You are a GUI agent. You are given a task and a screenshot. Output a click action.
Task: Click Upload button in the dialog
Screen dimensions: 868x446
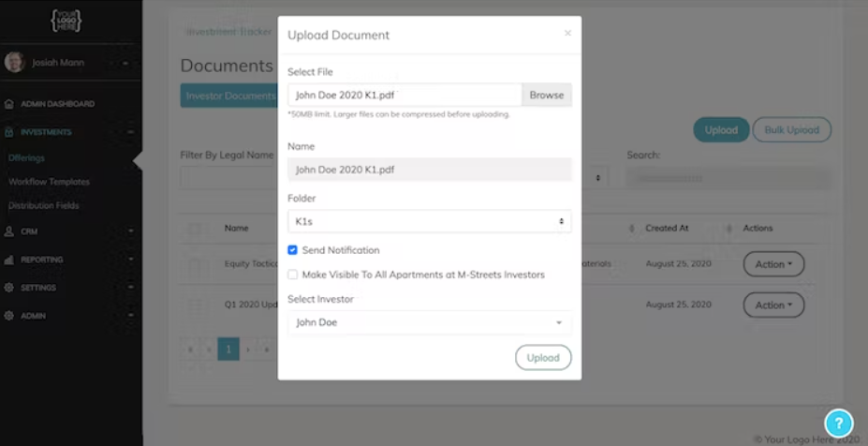click(x=542, y=357)
